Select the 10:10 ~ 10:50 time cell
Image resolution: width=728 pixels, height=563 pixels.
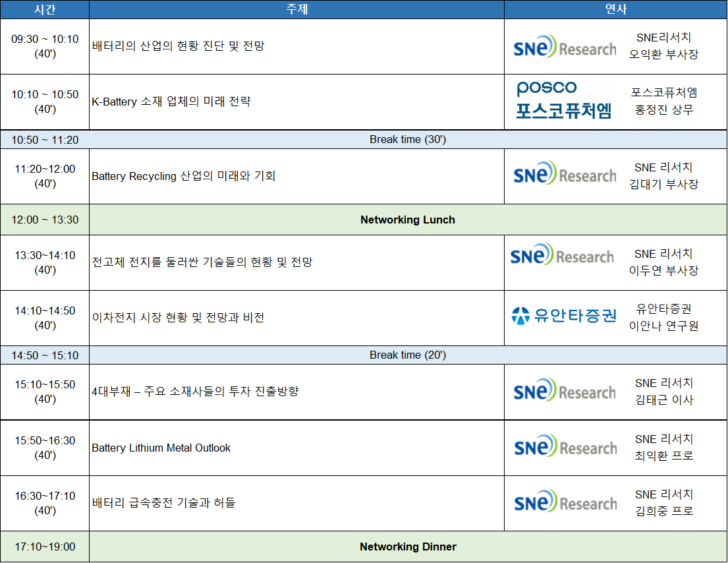point(45,102)
